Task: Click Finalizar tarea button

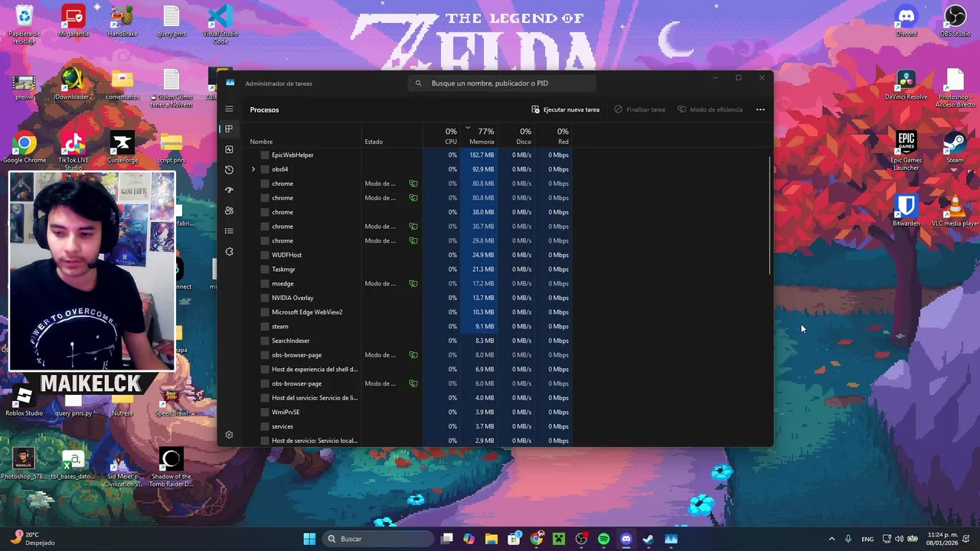Action: pos(639,109)
